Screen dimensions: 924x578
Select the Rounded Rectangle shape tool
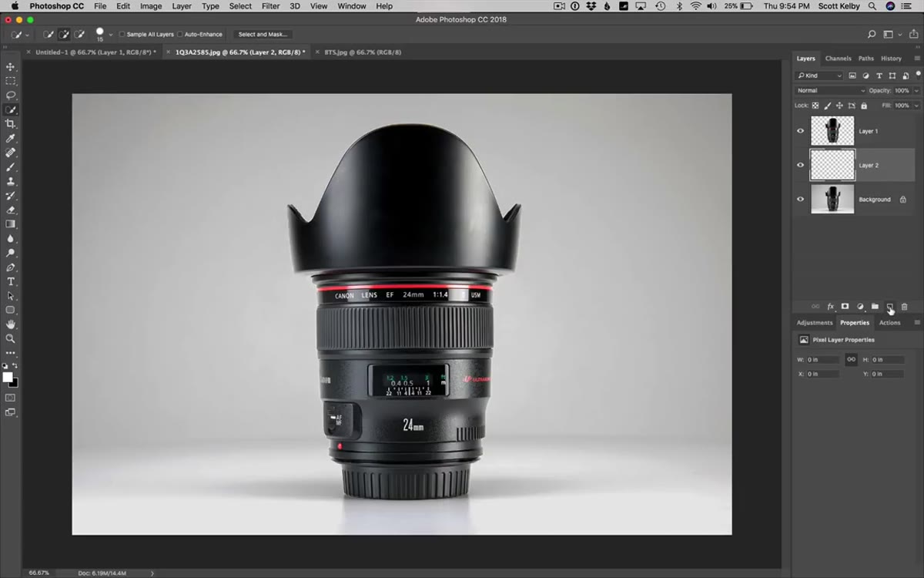pyautogui.click(x=11, y=310)
